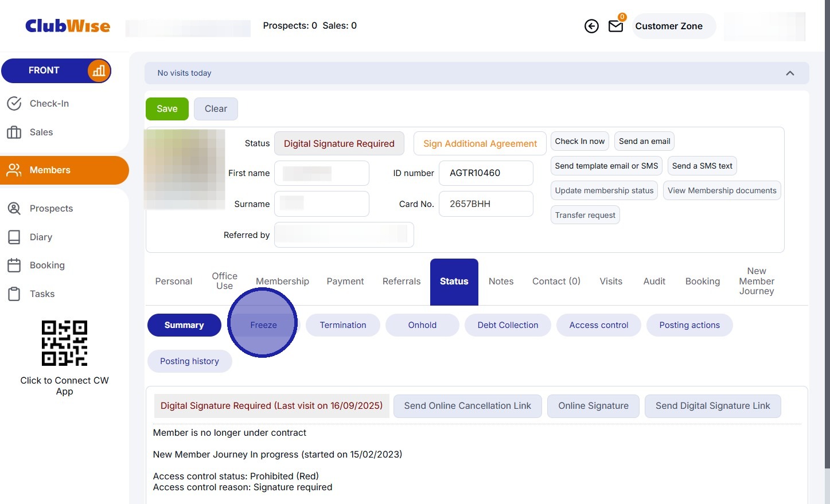Select the Onhold sub-tab

[x=422, y=325]
